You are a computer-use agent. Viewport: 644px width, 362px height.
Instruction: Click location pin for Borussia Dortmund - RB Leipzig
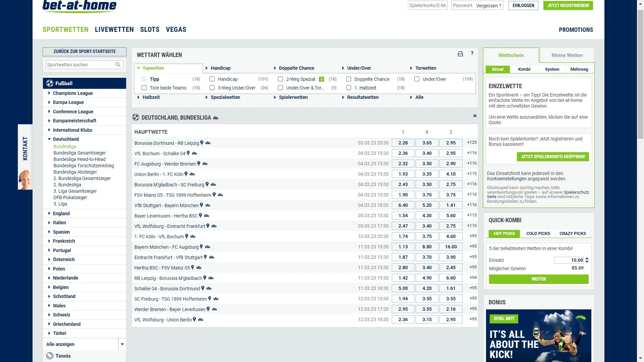pyautogui.click(x=202, y=143)
